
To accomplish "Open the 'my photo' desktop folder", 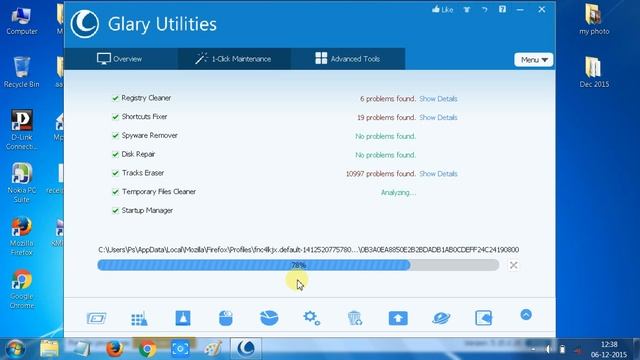I will pyautogui.click(x=594, y=20).
